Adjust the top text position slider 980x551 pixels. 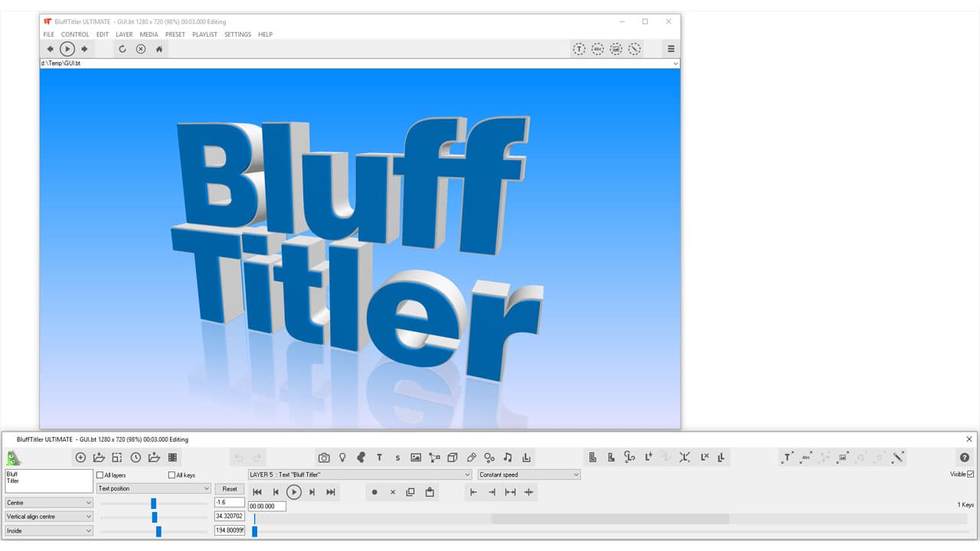(155, 502)
